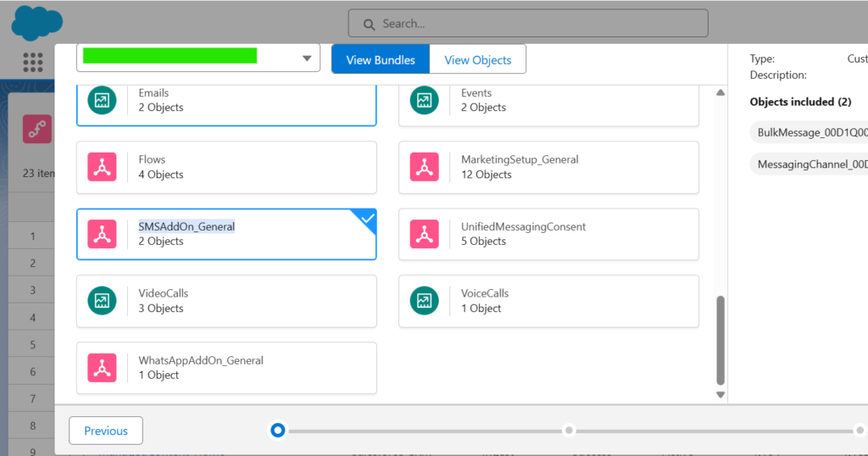The width and height of the screenshot is (868, 456).
Task: Click the pink link icon behind the dialog
Action: pos(37,129)
